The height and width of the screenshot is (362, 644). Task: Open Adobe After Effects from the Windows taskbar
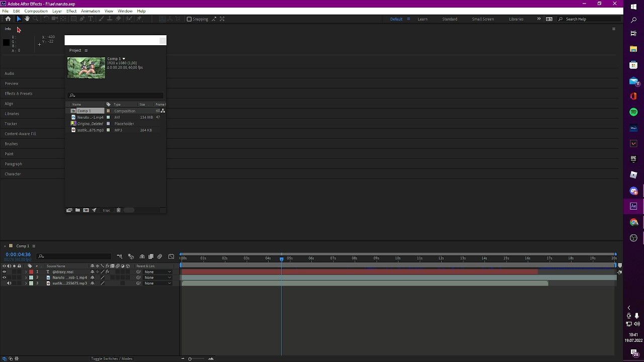633,206
